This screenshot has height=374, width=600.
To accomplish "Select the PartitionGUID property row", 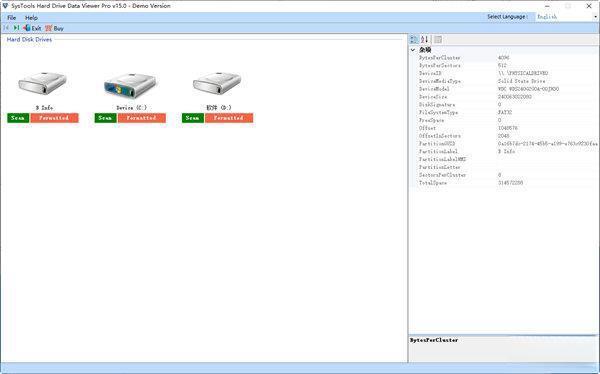I will click(507, 144).
